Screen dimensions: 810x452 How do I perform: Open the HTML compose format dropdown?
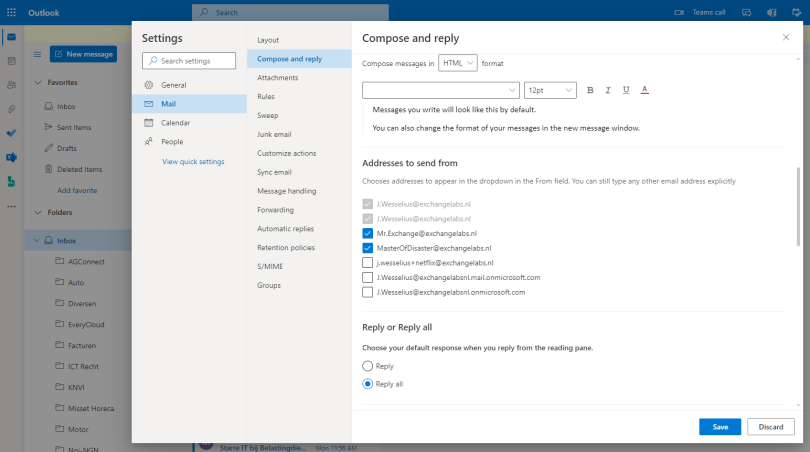[x=458, y=63]
